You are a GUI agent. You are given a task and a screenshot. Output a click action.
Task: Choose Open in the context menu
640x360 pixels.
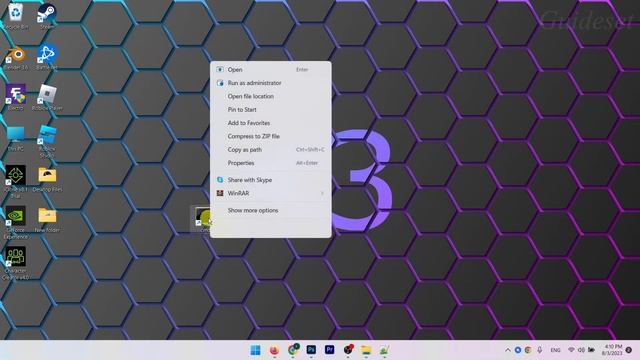pos(270,70)
